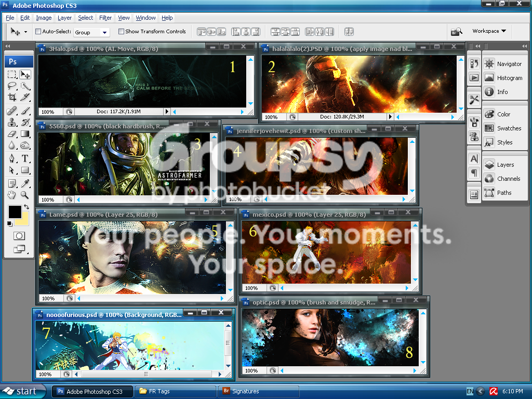The width and height of the screenshot is (532, 399).
Task: Open the Filter menu
Action: [105, 18]
